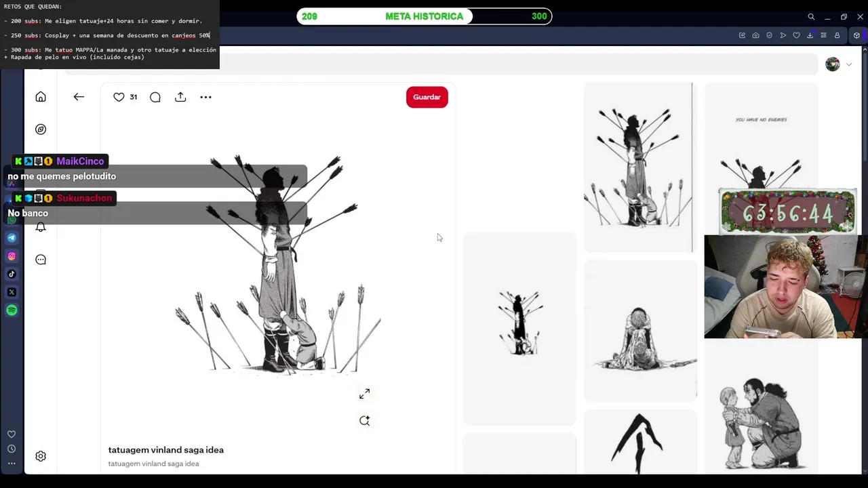Viewport: 868px width, 488px height.
Task: Click the 'tatuagem vinland saga idea' bold title
Action: 166,450
